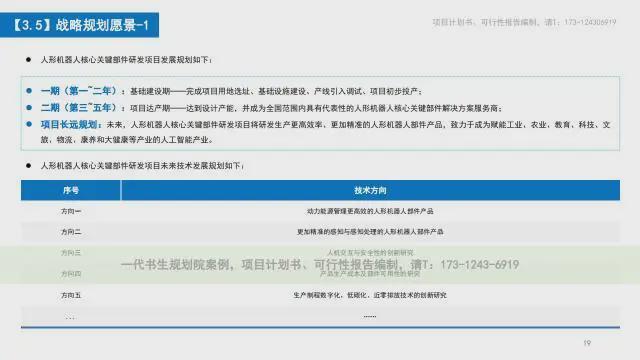The image size is (640, 360).
Task: Select the 方向二 row label
Action: 71,232
